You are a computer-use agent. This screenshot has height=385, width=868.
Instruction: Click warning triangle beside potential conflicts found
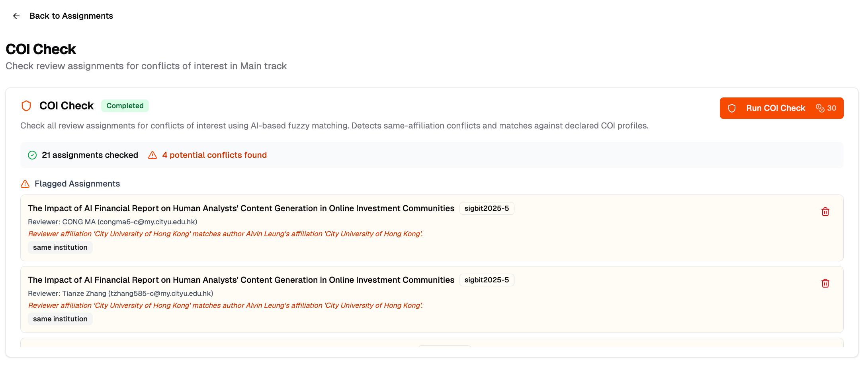point(152,155)
